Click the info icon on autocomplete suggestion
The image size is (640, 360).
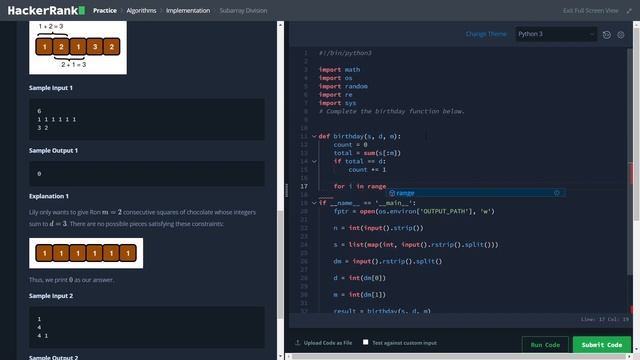point(557,193)
